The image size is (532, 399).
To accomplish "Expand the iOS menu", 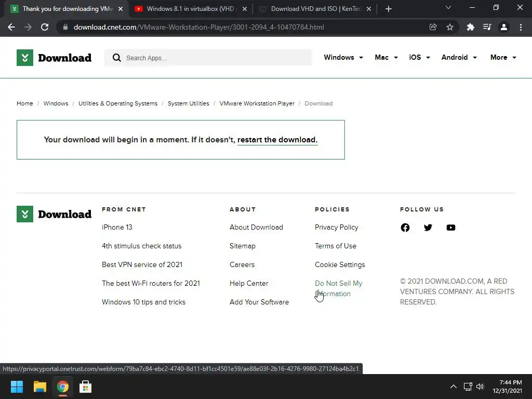I will [419, 57].
